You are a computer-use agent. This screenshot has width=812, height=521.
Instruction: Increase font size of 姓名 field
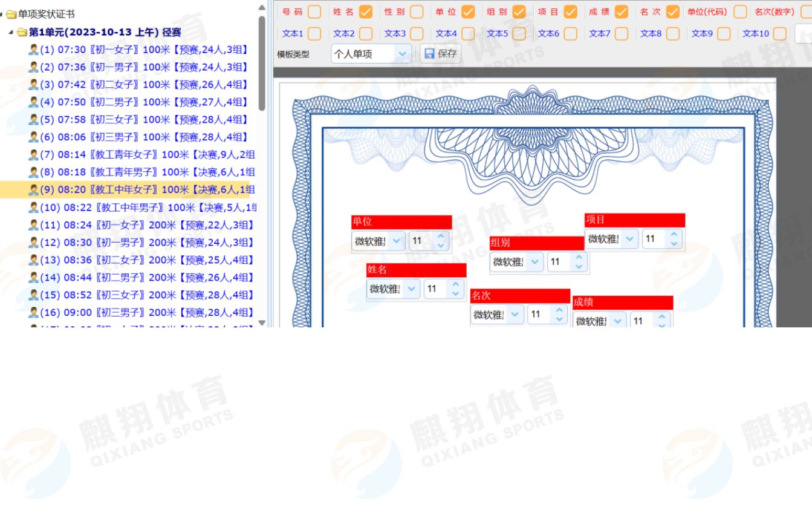point(455,285)
